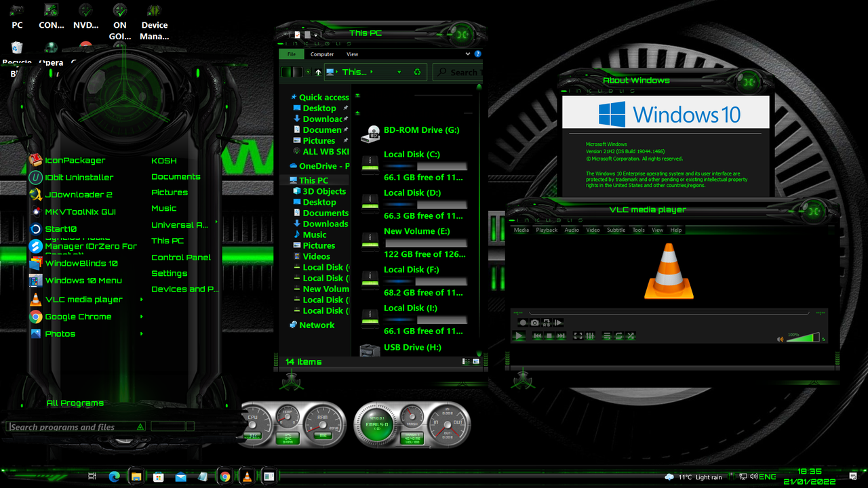Take a snapshot with VLC camera icon
This screenshot has height=488, width=868.
tap(534, 323)
